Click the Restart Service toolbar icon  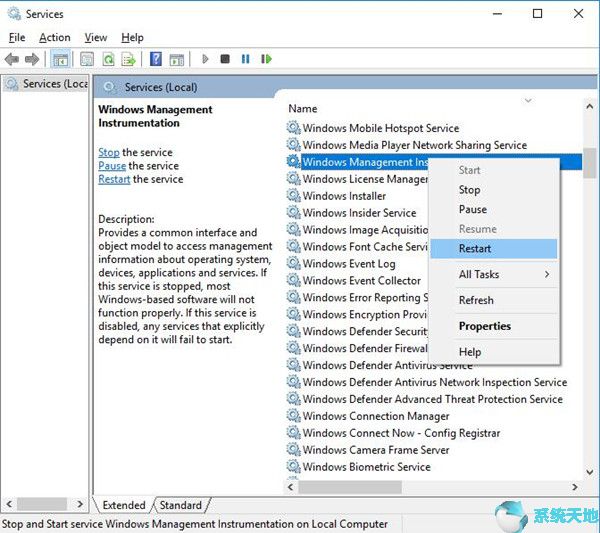tap(266, 59)
